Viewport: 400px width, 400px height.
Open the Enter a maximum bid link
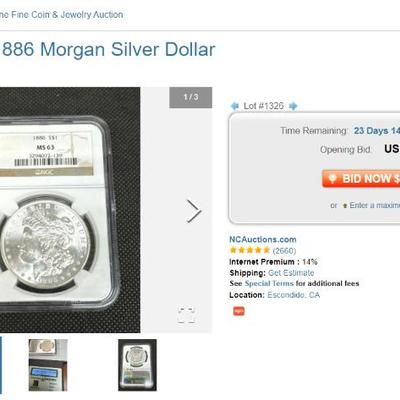[x=374, y=205]
